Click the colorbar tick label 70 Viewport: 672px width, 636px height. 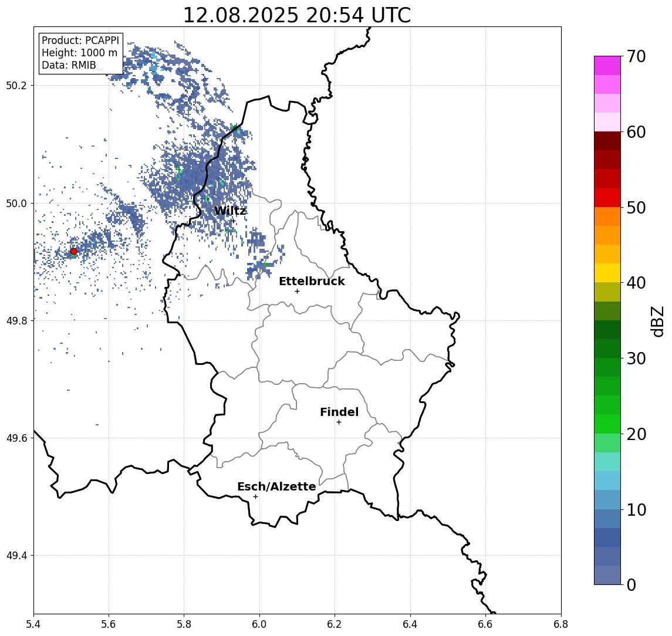[x=636, y=56]
